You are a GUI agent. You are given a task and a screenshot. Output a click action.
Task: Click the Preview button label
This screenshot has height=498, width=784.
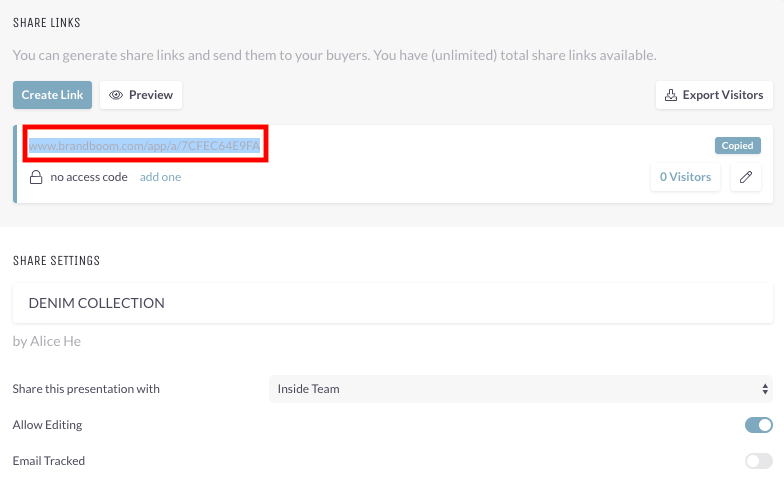tap(151, 95)
